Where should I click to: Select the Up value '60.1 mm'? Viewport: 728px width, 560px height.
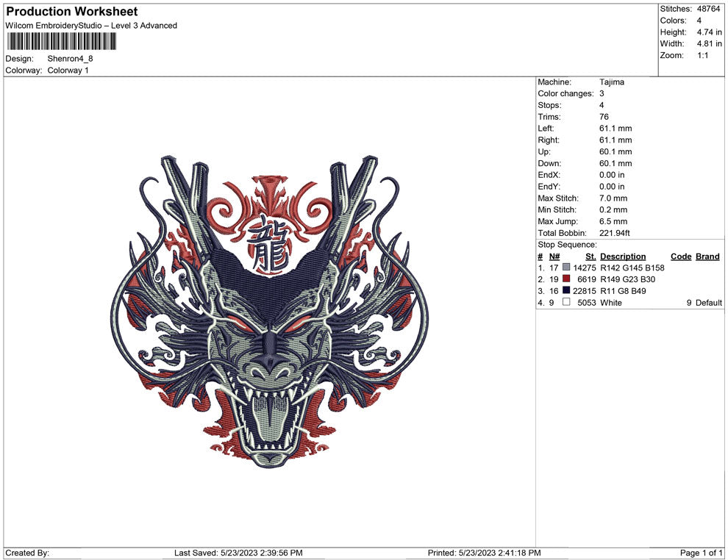click(615, 151)
